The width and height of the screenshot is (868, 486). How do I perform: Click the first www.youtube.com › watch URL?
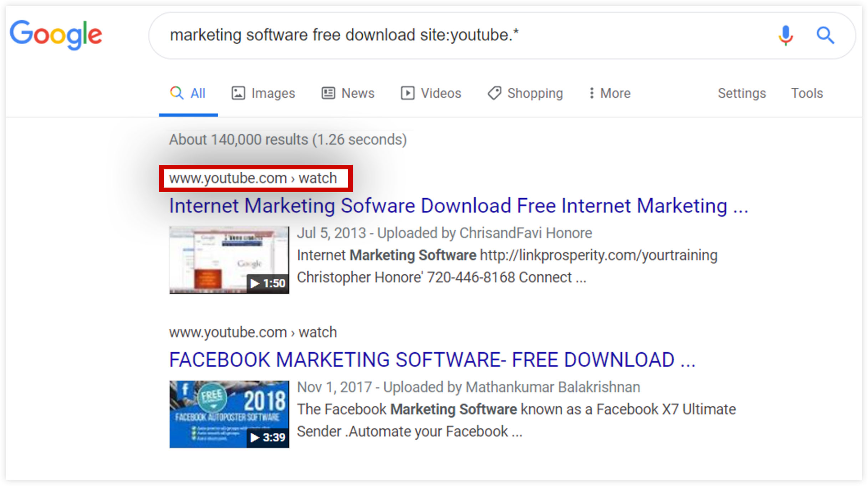(253, 178)
